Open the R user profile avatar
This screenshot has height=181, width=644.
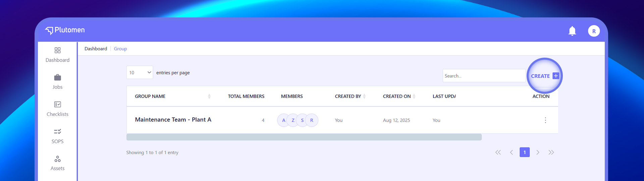pos(594,31)
